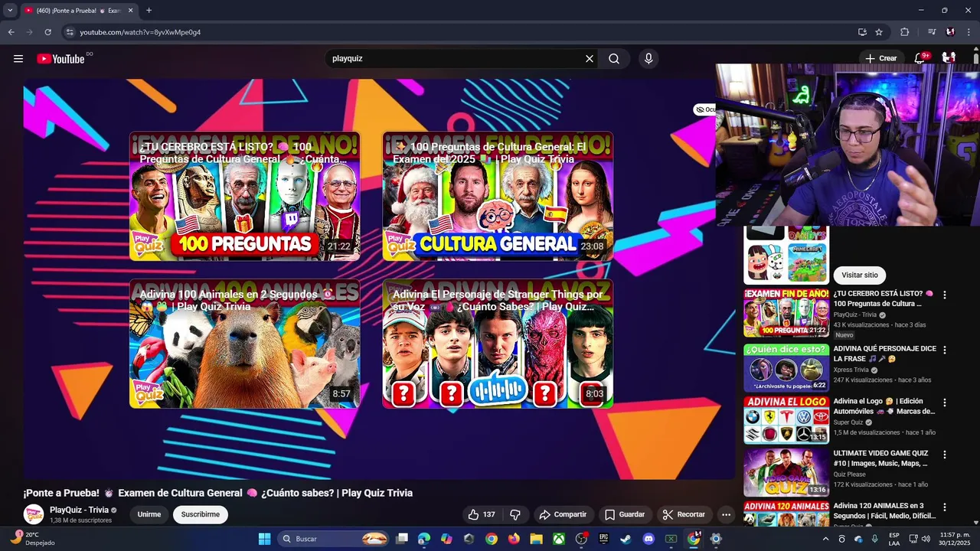
Task: Open end-screen video Examen del 2025
Action: pos(498,197)
